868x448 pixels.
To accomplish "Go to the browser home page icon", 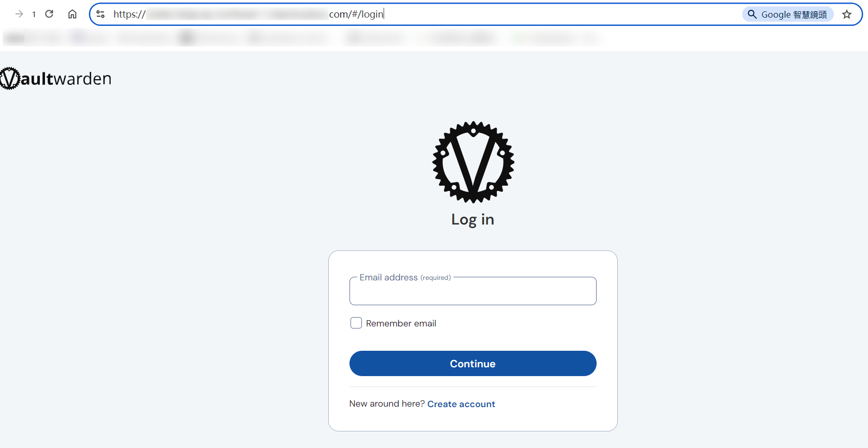I will [72, 14].
